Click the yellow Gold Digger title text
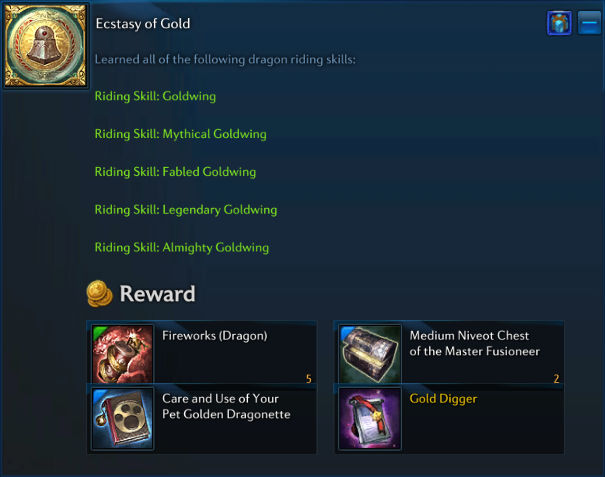This screenshot has height=477, width=605. click(x=443, y=399)
